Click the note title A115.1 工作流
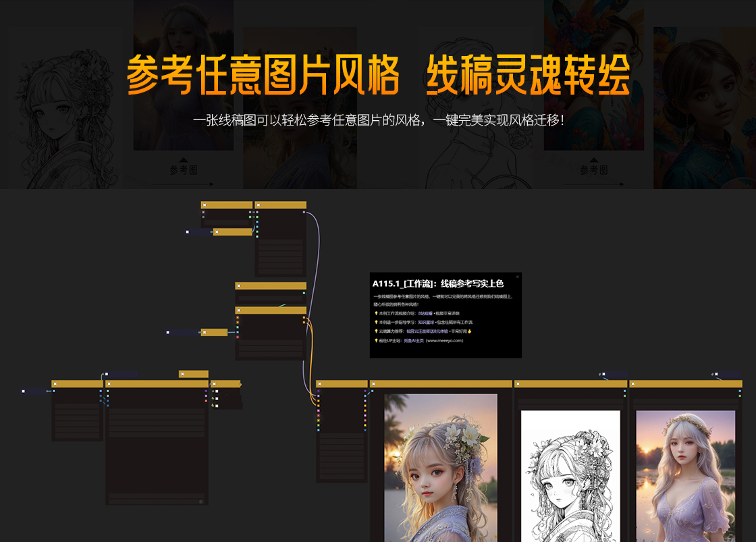Image resolution: width=756 pixels, height=542 pixels. pyautogui.click(x=437, y=283)
